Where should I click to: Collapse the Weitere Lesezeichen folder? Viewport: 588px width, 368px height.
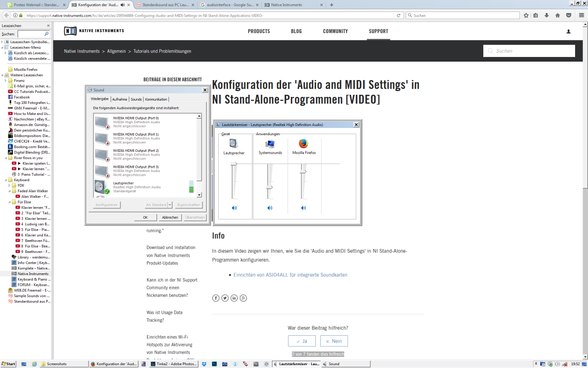point(2,75)
